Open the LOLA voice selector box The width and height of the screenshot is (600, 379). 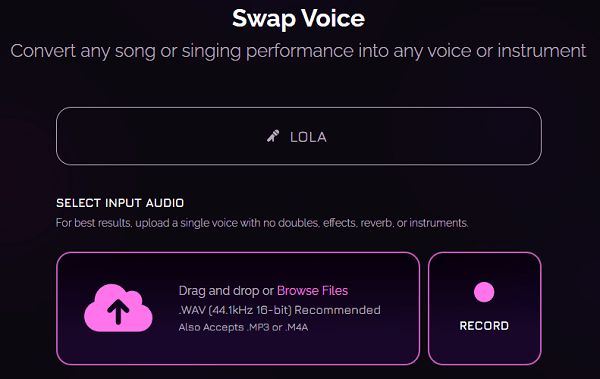[x=299, y=136]
